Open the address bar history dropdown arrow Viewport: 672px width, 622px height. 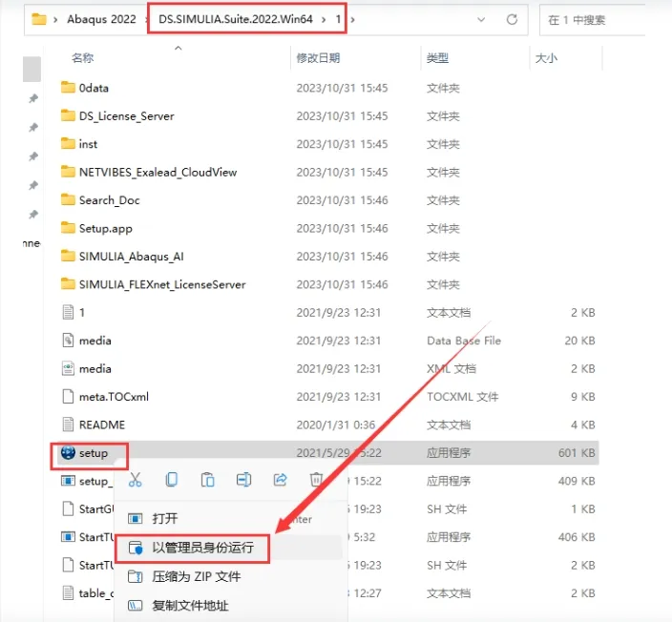481,20
